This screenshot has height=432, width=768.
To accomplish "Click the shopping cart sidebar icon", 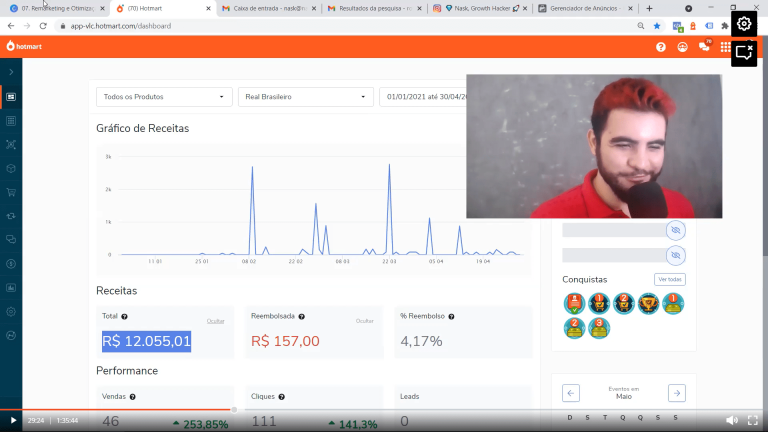I will point(11,191).
